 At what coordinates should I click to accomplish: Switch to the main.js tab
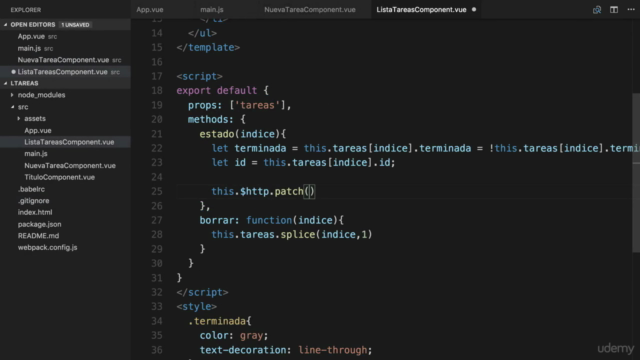tap(212, 9)
